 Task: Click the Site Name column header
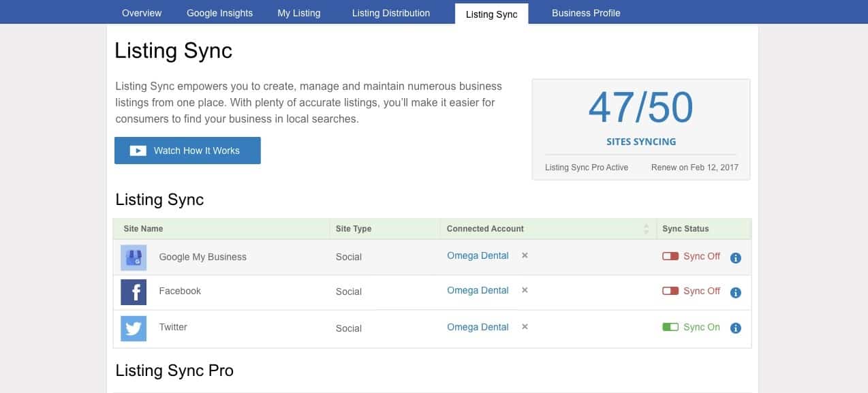143,229
